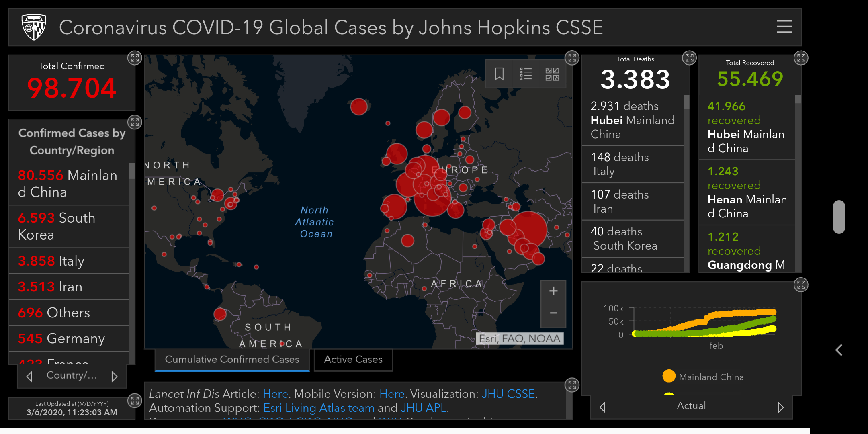Image resolution: width=868 pixels, height=434 pixels.
Task: Expand the article info panel
Action: 572,385
